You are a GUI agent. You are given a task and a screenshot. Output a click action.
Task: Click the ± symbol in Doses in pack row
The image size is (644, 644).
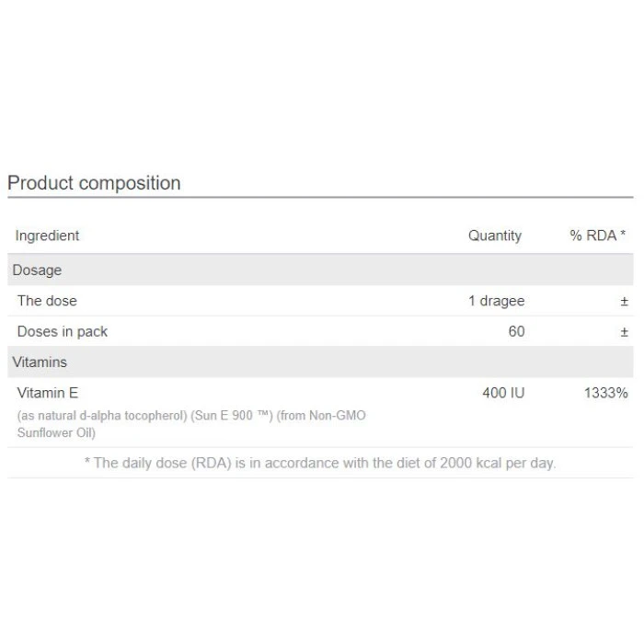point(624,331)
